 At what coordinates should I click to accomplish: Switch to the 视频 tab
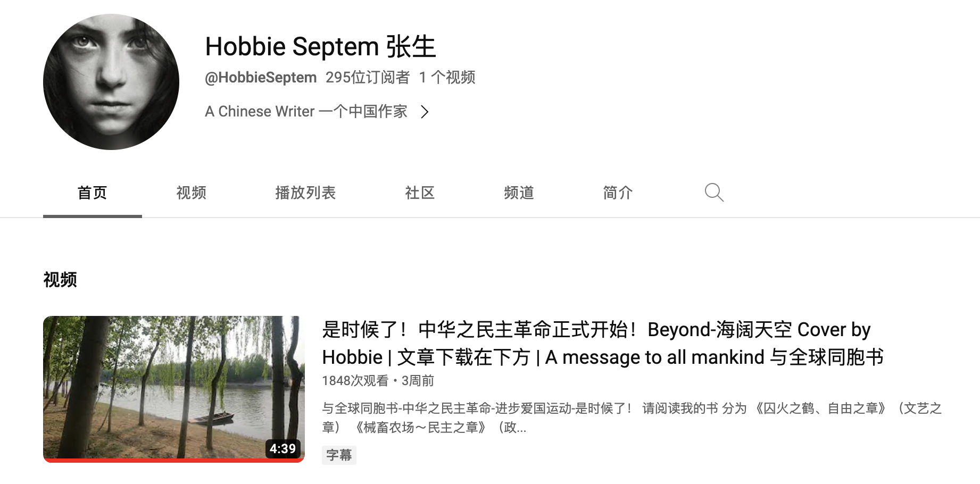[x=191, y=193]
